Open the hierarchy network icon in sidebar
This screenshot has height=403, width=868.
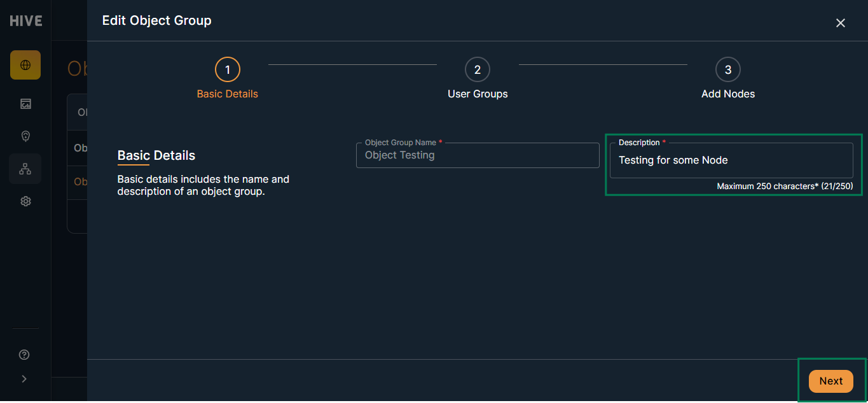(x=25, y=169)
